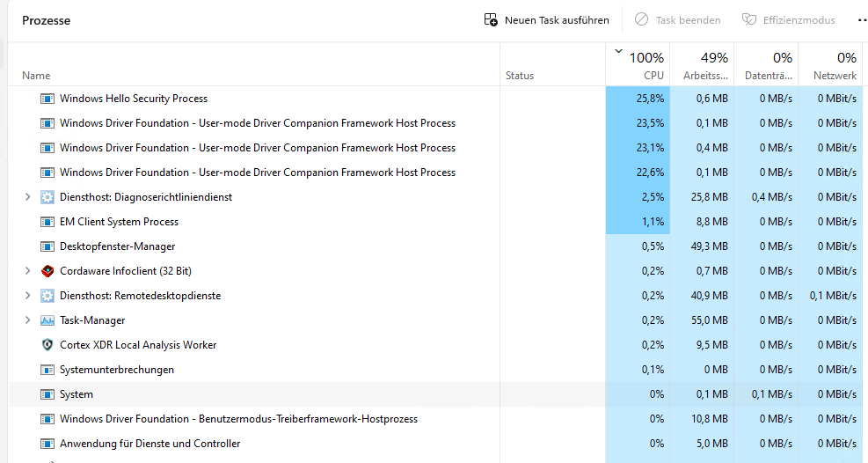Select the Windows Hello Security Process row

click(x=435, y=99)
